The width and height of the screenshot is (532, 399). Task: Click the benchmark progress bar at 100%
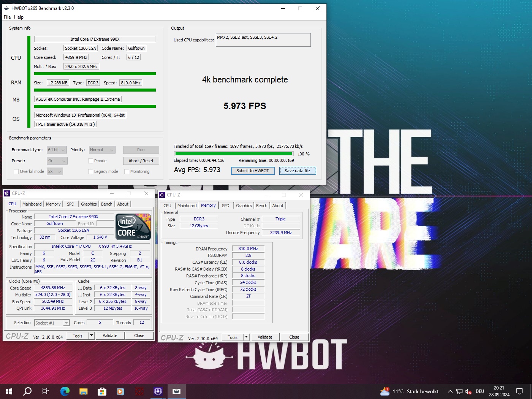234,154
